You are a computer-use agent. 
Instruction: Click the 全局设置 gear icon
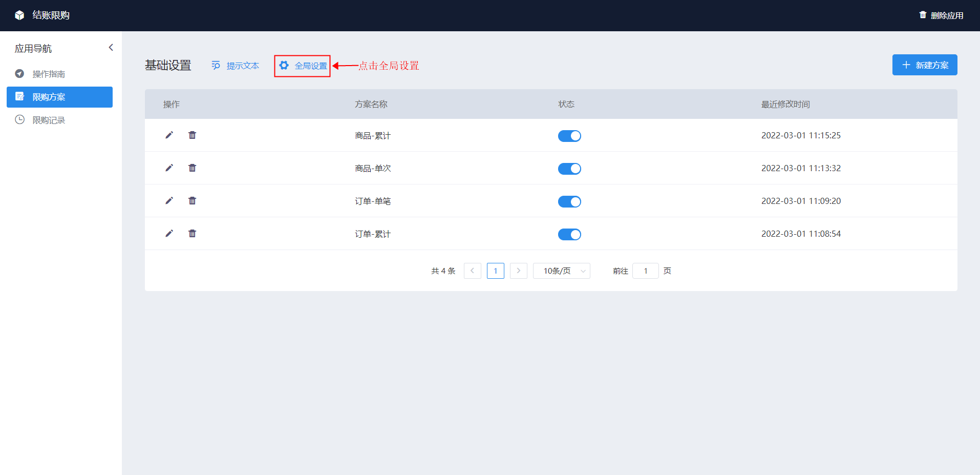[284, 66]
